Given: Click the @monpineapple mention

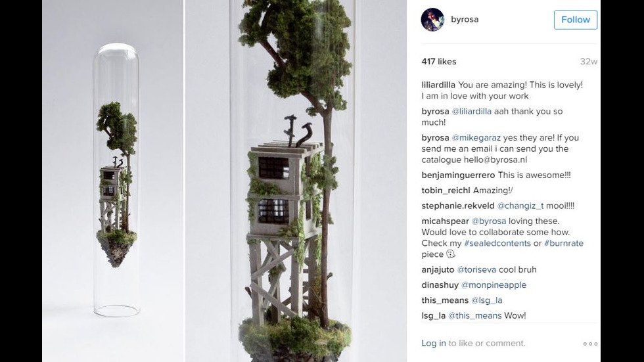Looking at the screenshot, I should coord(494,285).
